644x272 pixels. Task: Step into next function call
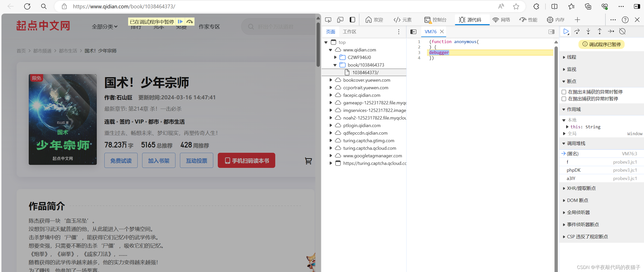[588, 32]
